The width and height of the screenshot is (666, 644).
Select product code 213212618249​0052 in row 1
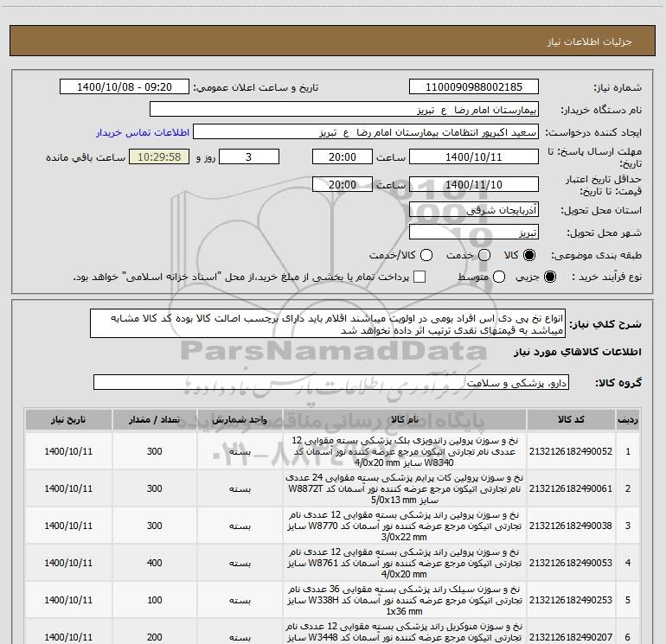(x=571, y=451)
